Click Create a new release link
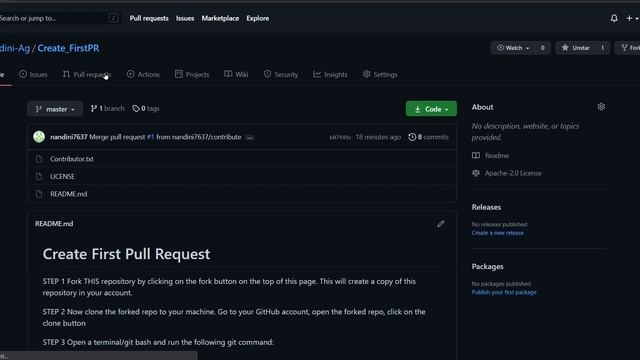 [498, 233]
